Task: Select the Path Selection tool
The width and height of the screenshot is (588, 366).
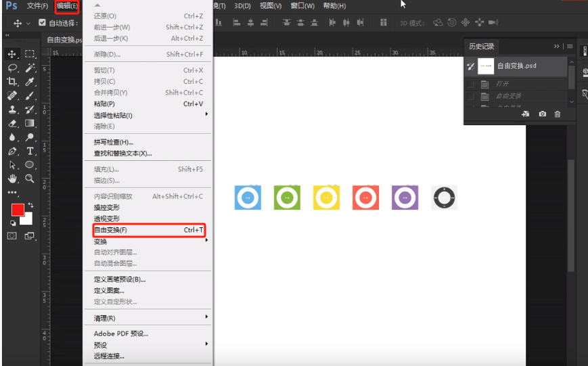Action: pyautogui.click(x=12, y=165)
